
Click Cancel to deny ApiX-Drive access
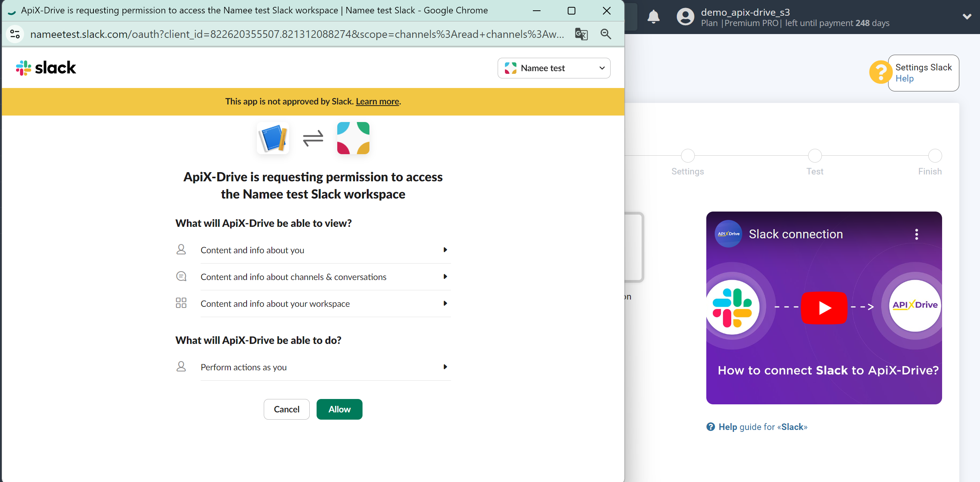[287, 410]
